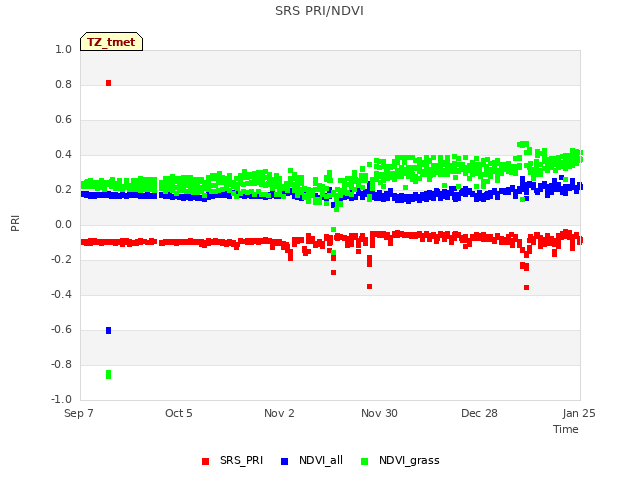Click the Dec 28 x-axis label
This screenshot has width=640, height=480.
click(x=479, y=413)
